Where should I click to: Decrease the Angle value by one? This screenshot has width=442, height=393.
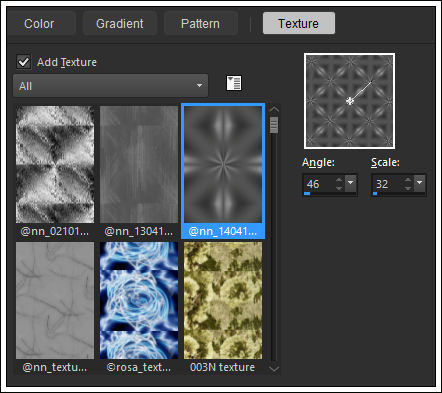pyautogui.click(x=339, y=188)
